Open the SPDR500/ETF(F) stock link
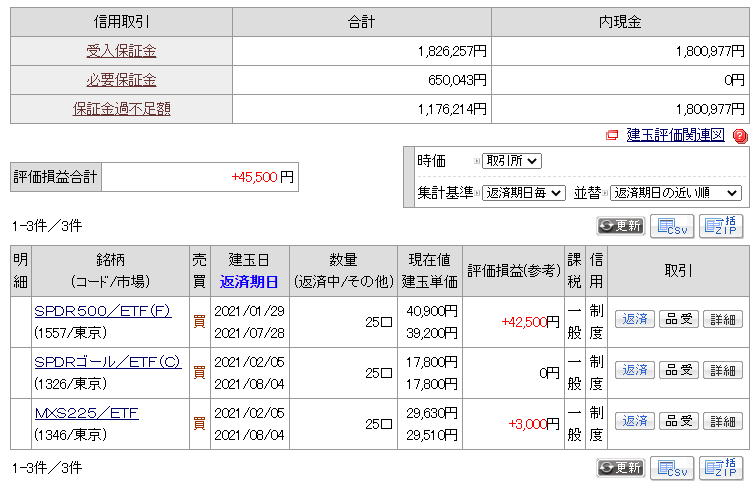756x486 pixels. (x=103, y=311)
